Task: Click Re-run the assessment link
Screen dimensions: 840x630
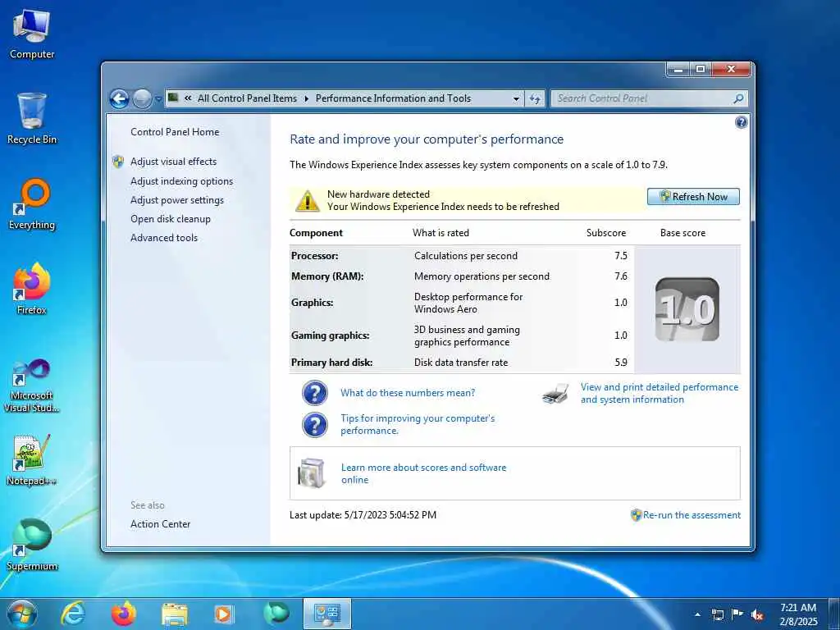Action: click(x=692, y=515)
